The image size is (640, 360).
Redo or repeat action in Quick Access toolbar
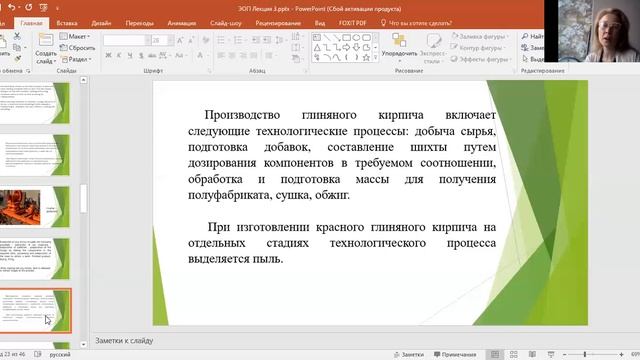[x=29, y=7]
